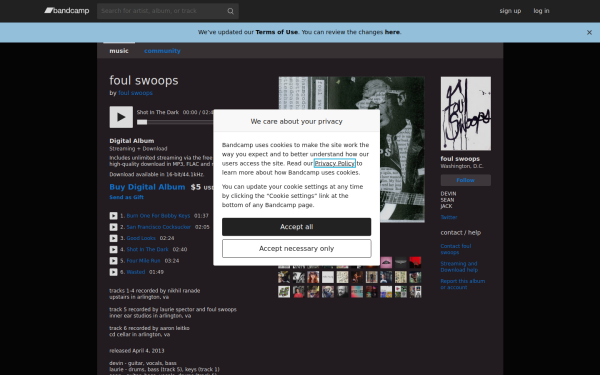600x375 pixels.
Task: Play track 2 San Francisco Cocksucker
Action: (113, 227)
